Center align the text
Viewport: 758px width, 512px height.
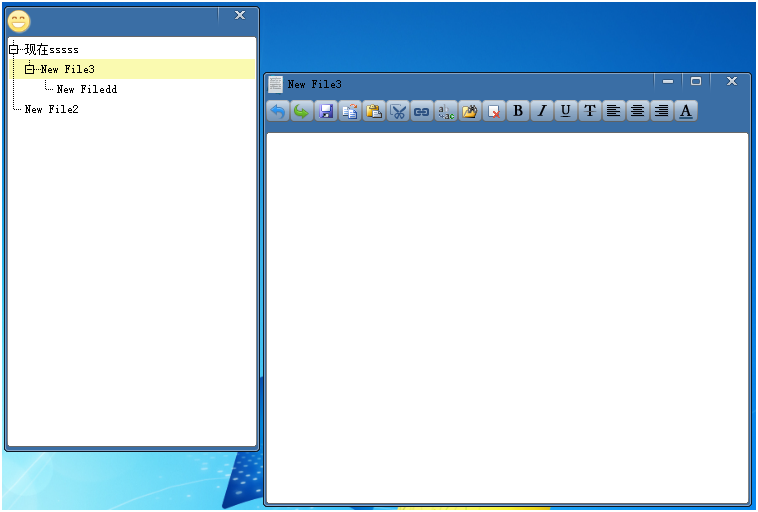pos(638,111)
